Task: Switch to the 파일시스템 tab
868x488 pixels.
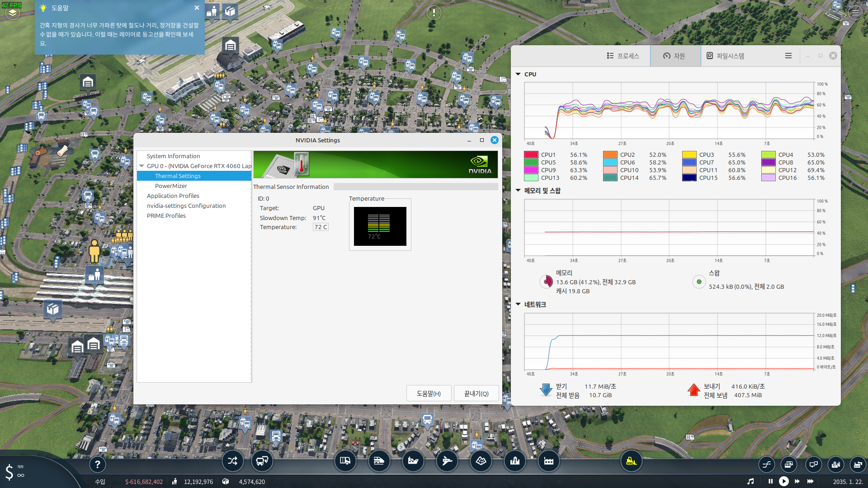Action: tap(725, 56)
